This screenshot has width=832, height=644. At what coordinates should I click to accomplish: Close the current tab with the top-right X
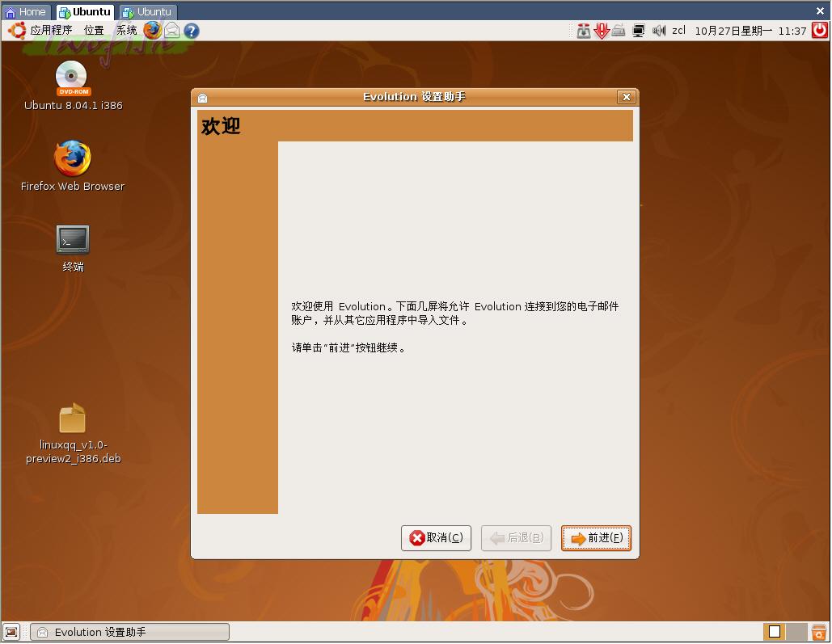pos(820,11)
